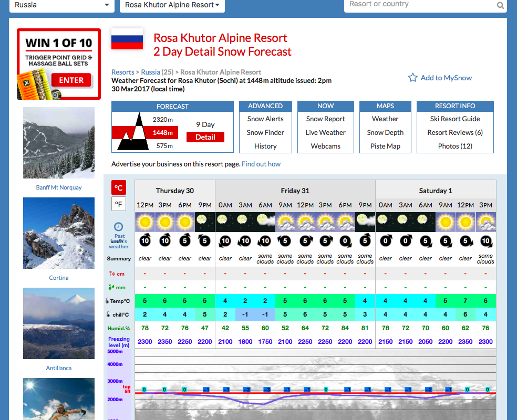Click the mountain elevation icon
The width and height of the screenshot is (517, 420).
(134, 132)
